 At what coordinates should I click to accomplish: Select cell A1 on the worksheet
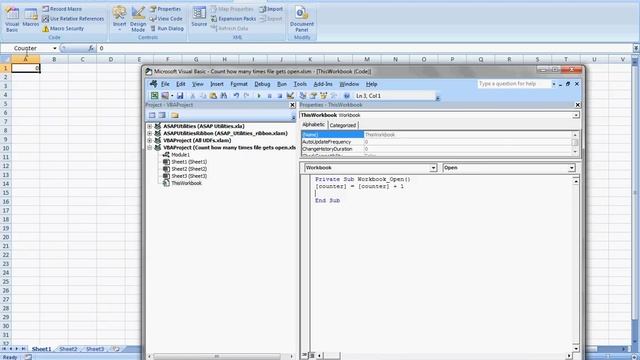tap(25, 68)
